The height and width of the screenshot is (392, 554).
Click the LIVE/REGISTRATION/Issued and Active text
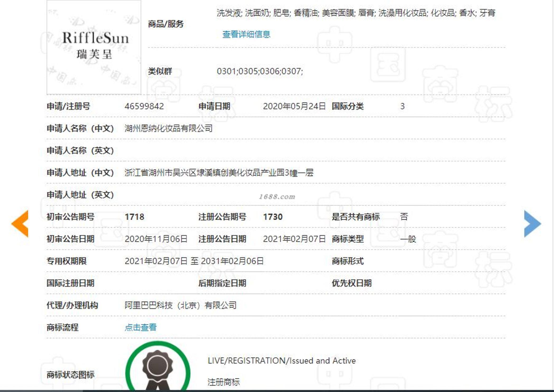tap(282, 361)
